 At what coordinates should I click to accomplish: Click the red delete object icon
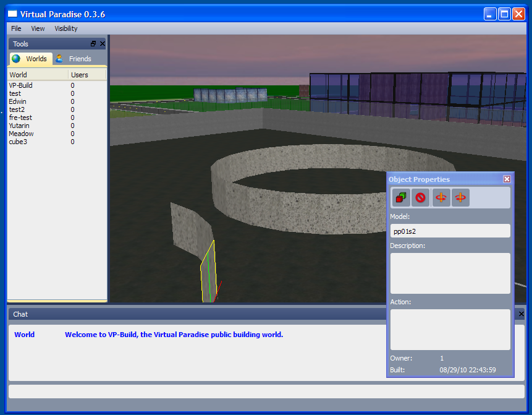click(420, 198)
